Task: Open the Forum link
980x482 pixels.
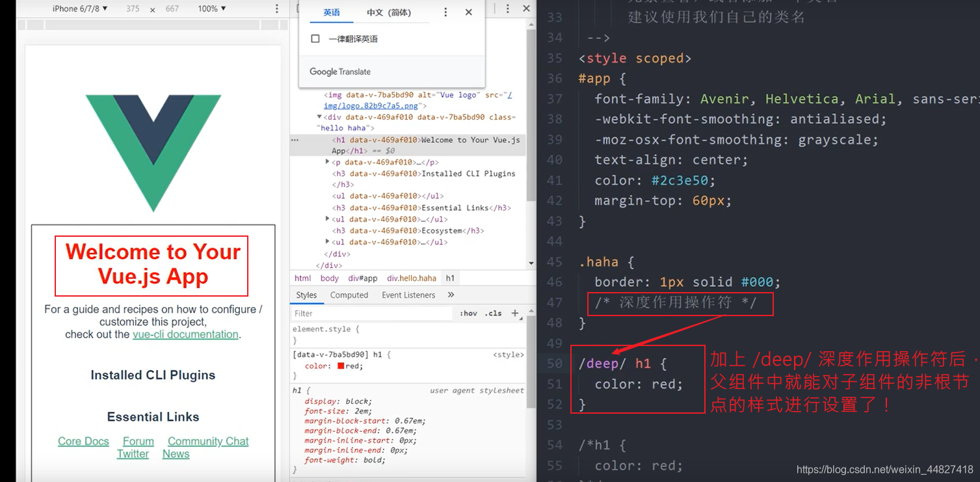Action: (x=139, y=441)
